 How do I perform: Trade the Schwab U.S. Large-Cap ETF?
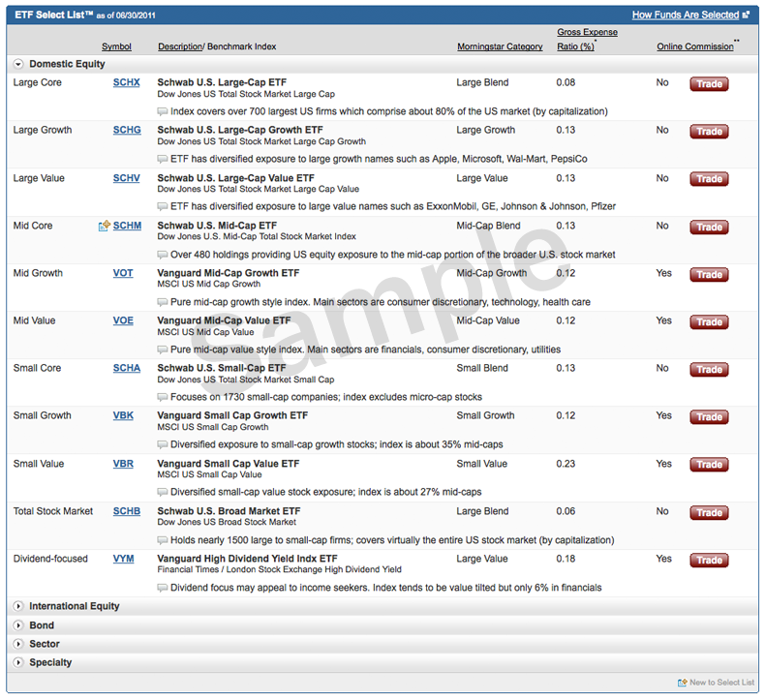click(709, 84)
